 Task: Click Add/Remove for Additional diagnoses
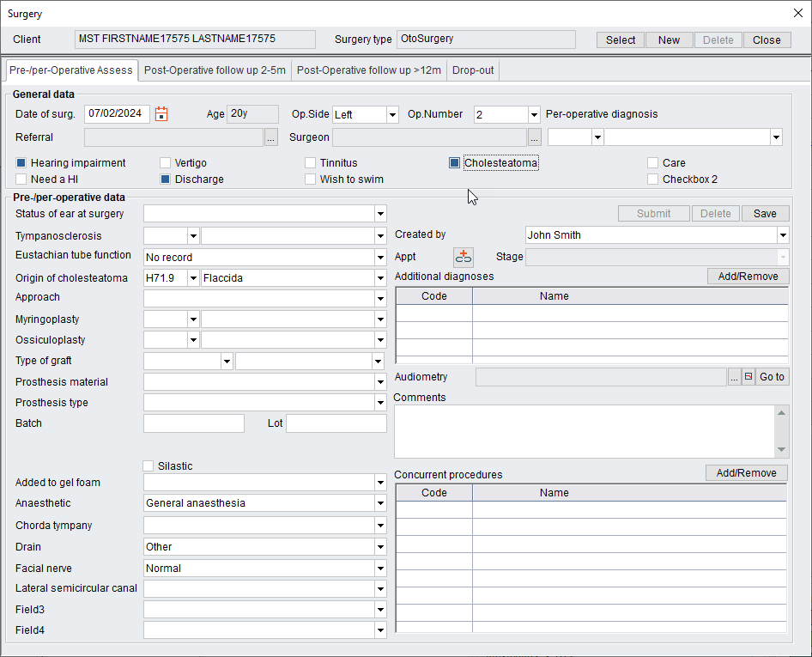click(x=748, y=277)
